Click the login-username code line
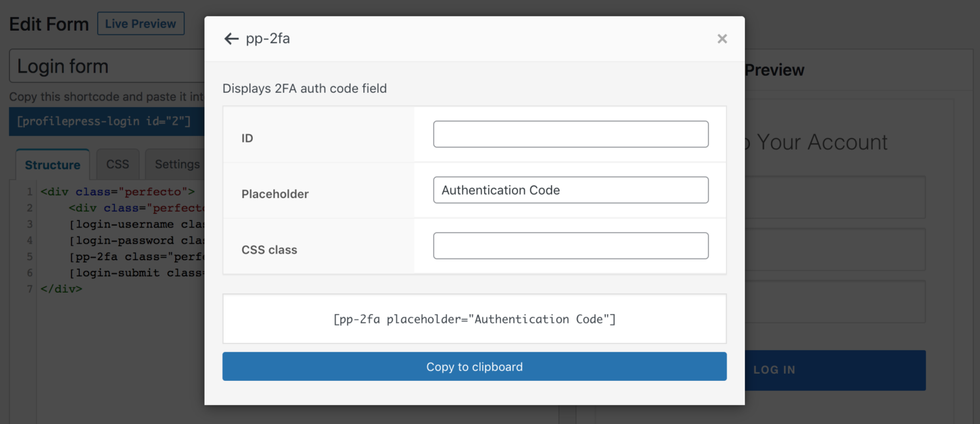Image resolution: width=980 pixels, height=424 pixels. pyautogui.click(x=137, y=224)
